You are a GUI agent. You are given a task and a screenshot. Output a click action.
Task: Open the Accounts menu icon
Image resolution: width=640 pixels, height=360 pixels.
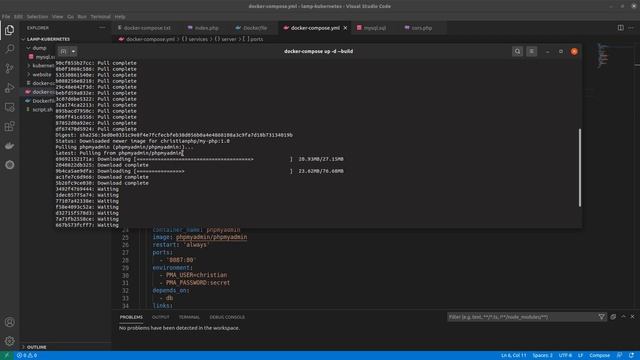pos(9,322)
